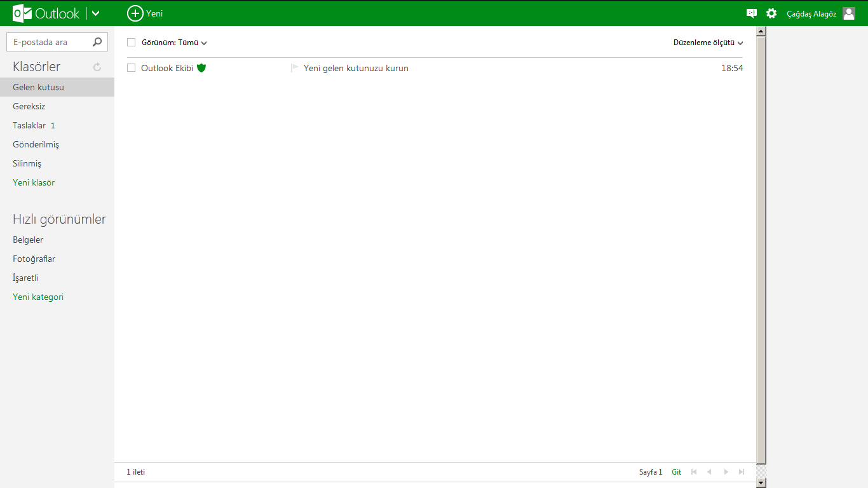The height and width of the screenshot is (488, 868).
Task: Open message Yeni gelen kutunuzu kurun
Action: [x=356, y=68]
